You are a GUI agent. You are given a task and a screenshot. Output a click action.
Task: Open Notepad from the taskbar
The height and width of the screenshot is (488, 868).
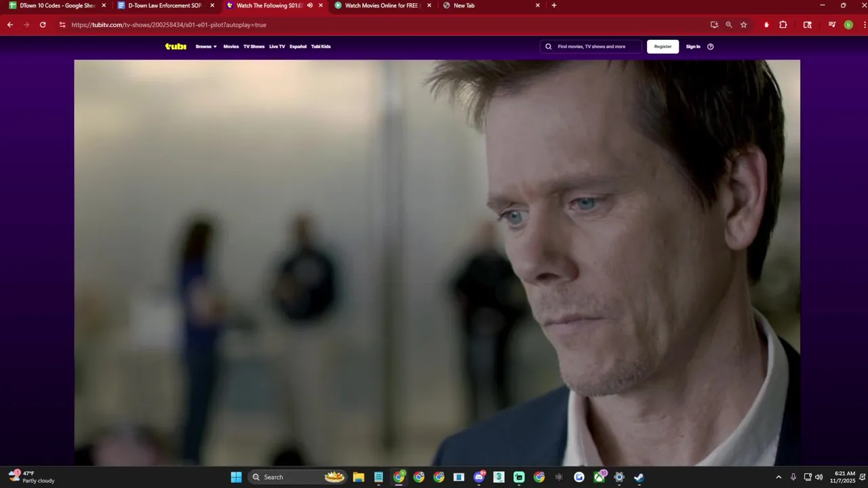click(378, 477)
